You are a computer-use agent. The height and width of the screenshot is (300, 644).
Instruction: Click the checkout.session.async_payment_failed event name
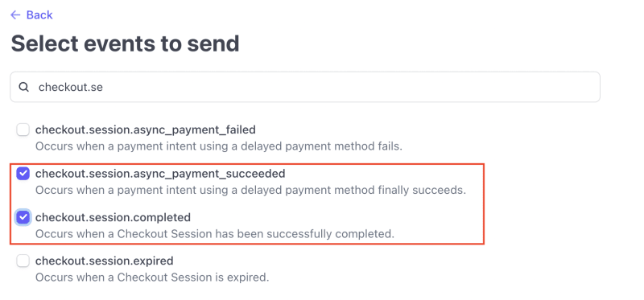coord(146,129)
